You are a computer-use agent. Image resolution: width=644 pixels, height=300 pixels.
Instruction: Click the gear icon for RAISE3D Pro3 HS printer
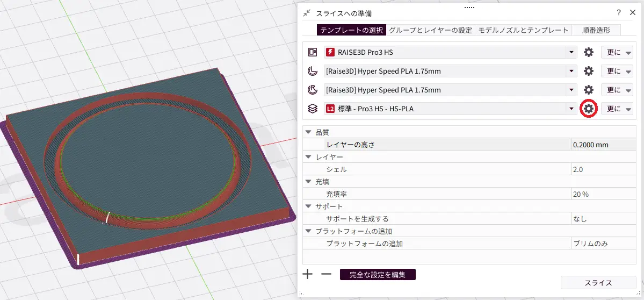coord(589,52)
